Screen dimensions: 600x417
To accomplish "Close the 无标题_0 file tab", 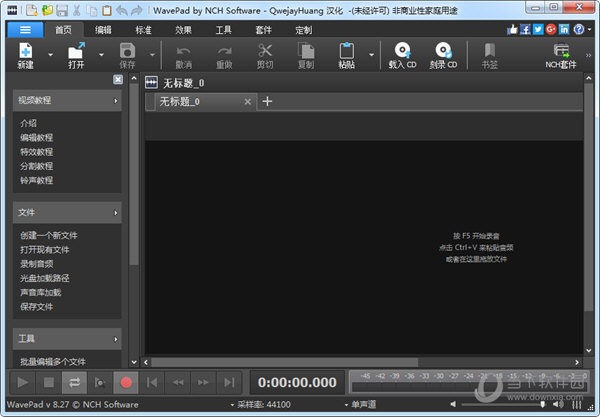I will (x=248, y=102).
